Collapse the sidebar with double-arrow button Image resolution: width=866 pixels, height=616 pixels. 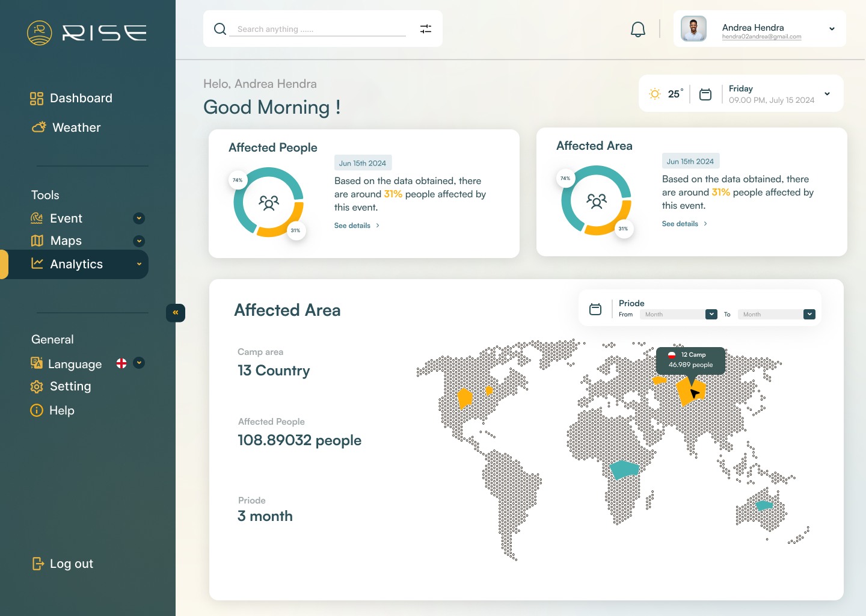point(176,313)
